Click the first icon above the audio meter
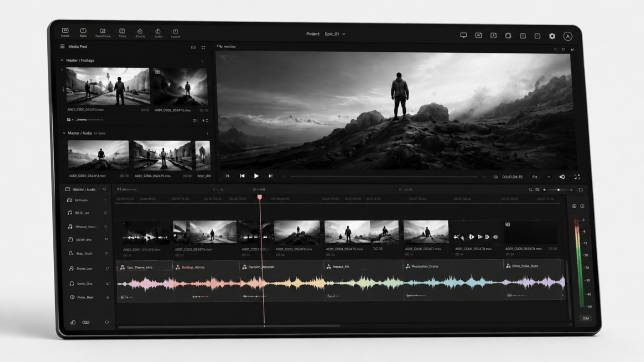The image size is (644, 362). click(574, 206)
